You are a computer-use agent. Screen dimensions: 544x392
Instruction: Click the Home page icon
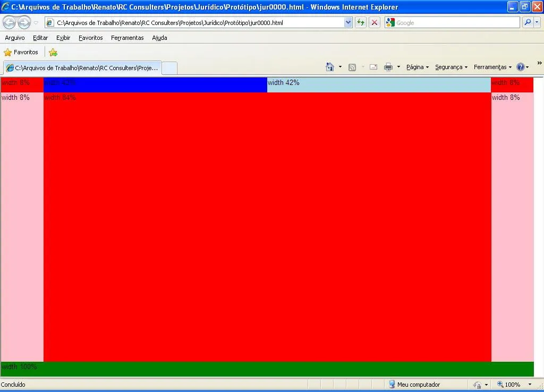pos(329,67)
